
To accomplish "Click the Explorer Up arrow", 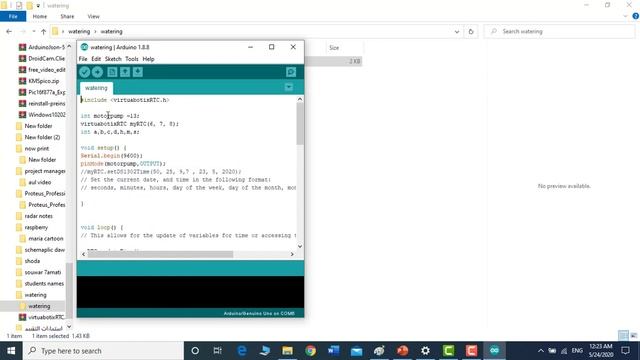I will point(43,31).
